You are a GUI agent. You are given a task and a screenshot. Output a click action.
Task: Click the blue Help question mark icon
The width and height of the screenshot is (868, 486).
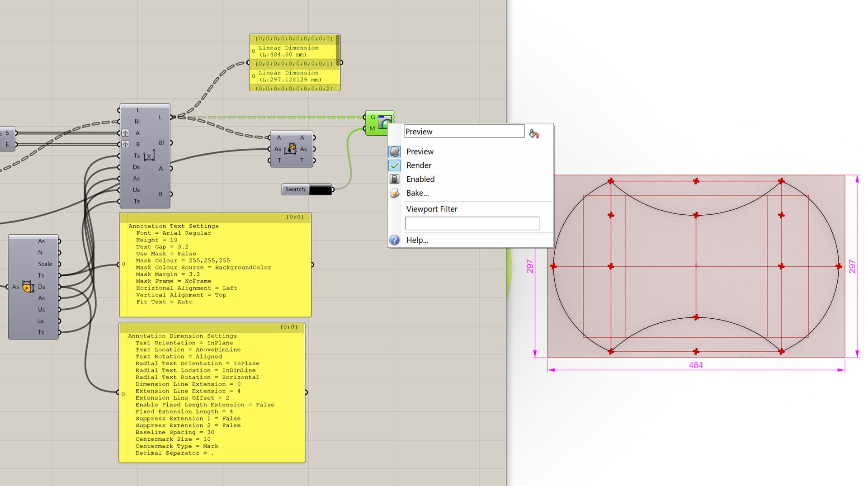click(395, 240)
